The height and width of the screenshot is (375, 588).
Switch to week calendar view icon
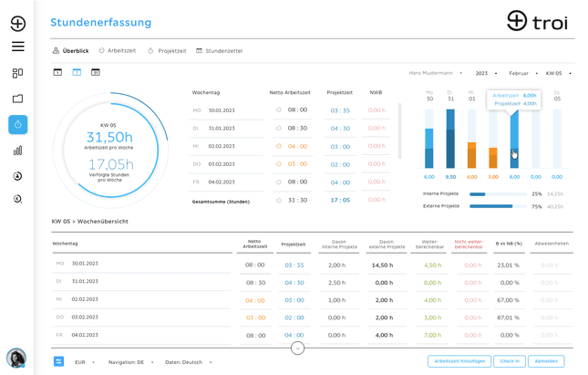point(77,72)
